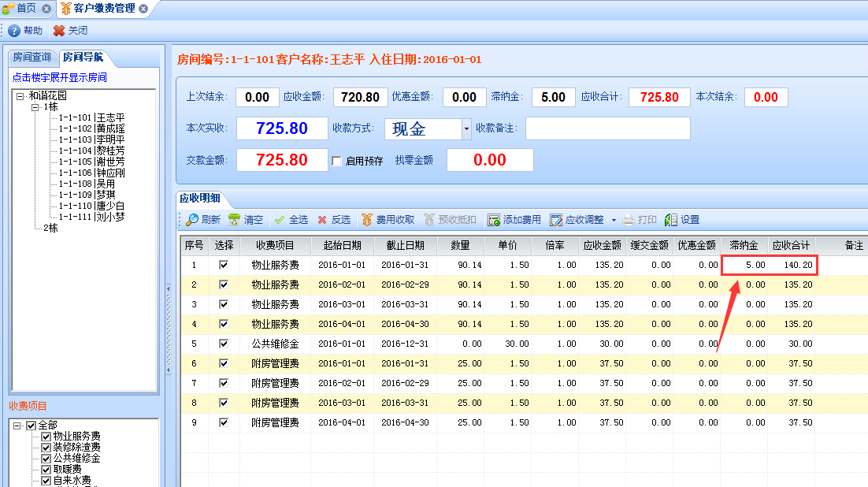Click the 本次实收 amount field

tap(282, 128)
